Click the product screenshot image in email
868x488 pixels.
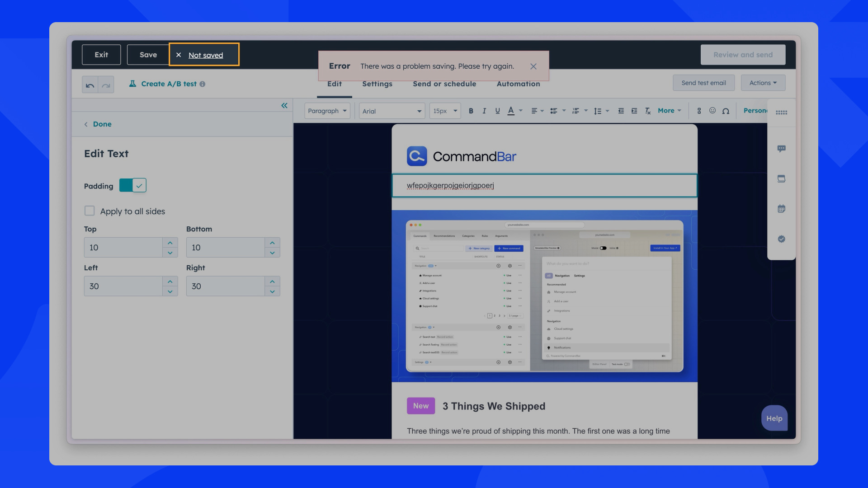coord(544,296)
